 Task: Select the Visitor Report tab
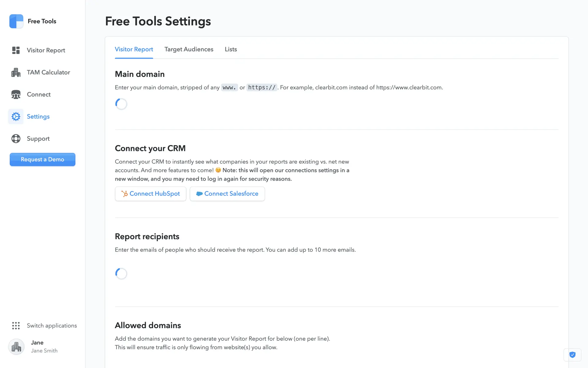pyautogui.click(x=134, y=49)
